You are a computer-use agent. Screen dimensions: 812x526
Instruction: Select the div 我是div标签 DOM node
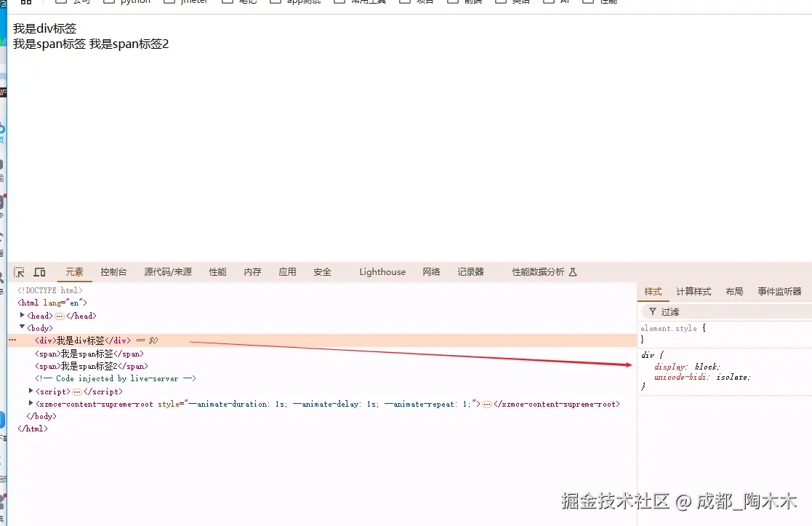[x=83, y=340]
